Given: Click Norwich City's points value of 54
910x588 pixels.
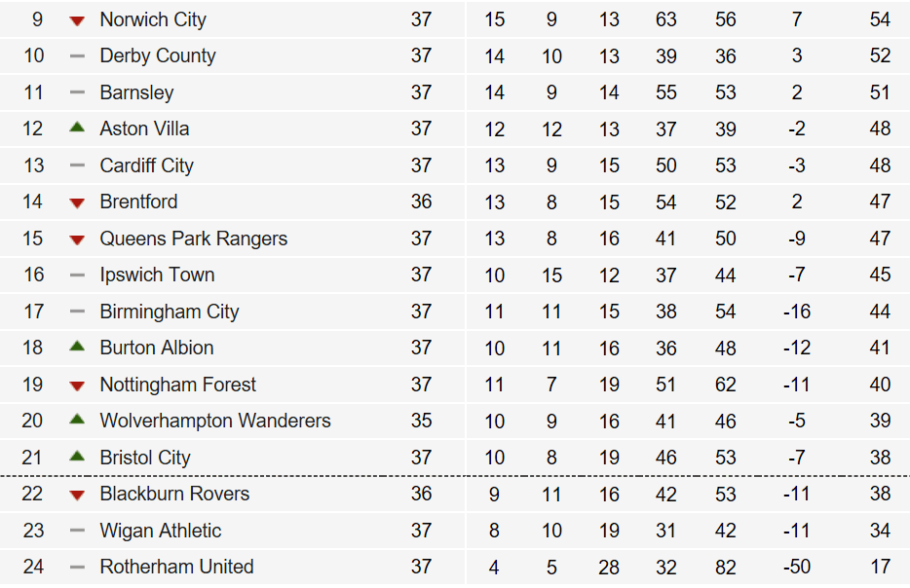Looking at the screenshot, I should click(880, 19).
